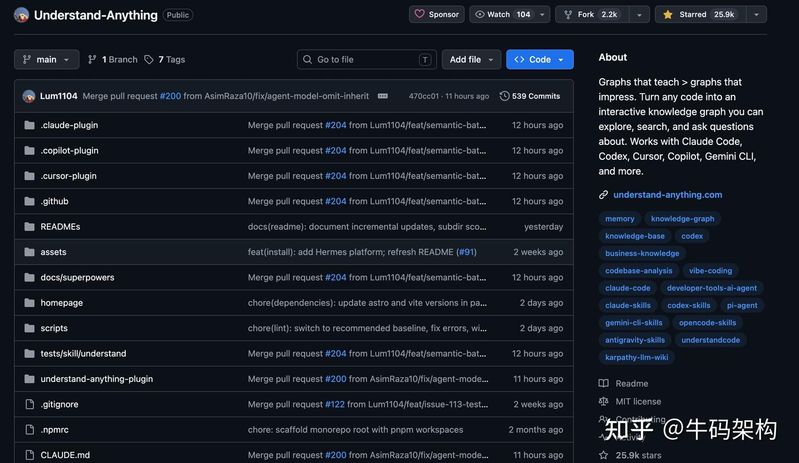Screen dimensions: 799x463
Task: Open READMEs commit message about incremental updates
Action: tap(367, 227)
